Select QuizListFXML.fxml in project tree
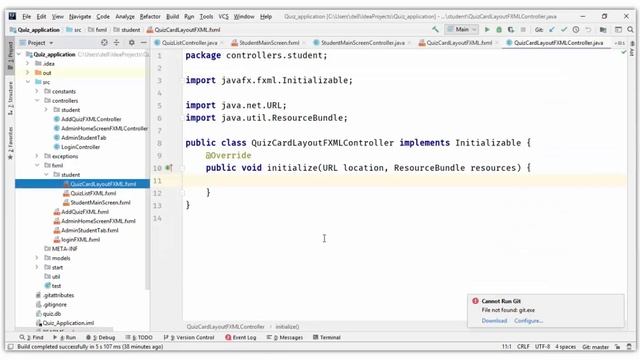640x360 pixels. (x=93, y=193)
